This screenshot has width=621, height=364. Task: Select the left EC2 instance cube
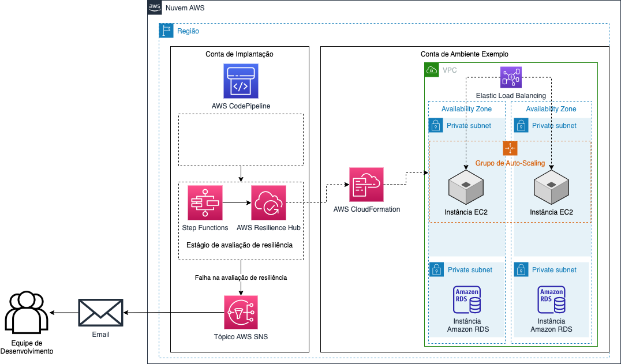[x=466, y=187]
